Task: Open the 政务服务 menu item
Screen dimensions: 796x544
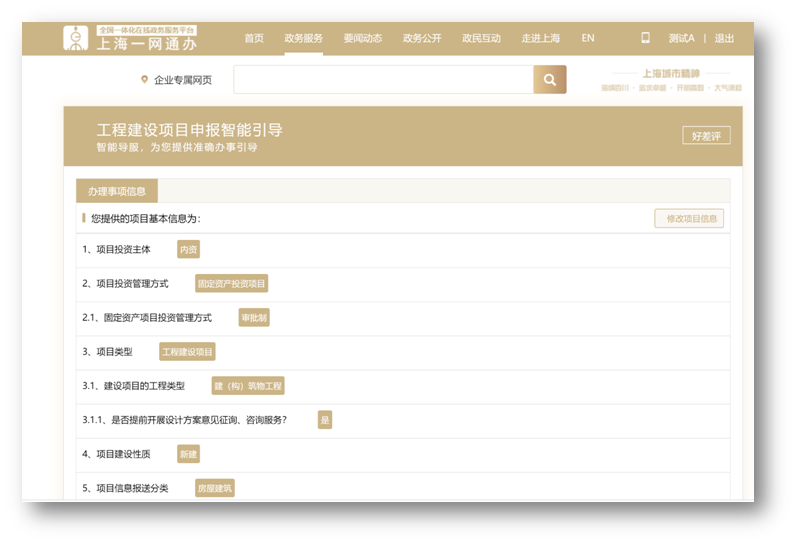Action: coord(303,38)
